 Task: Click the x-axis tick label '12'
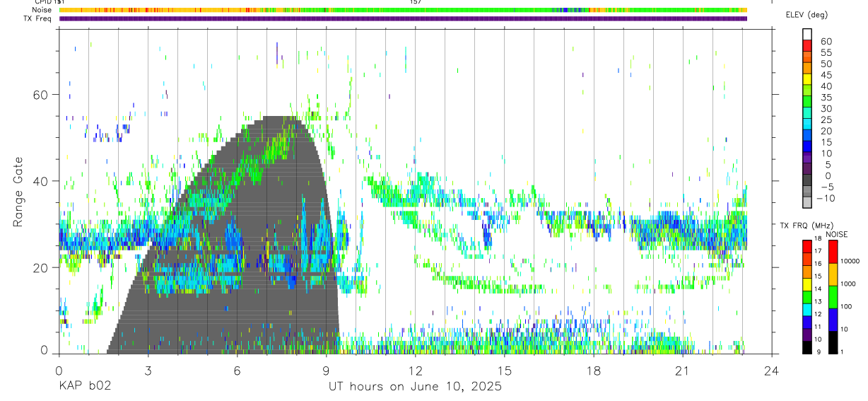pyautogui.click(x=416, y=371)
